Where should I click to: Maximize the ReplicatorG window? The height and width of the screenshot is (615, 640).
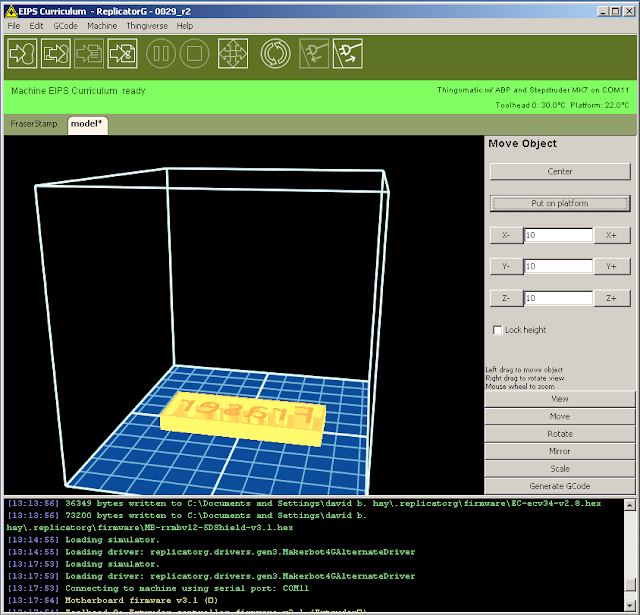[616, 11]
